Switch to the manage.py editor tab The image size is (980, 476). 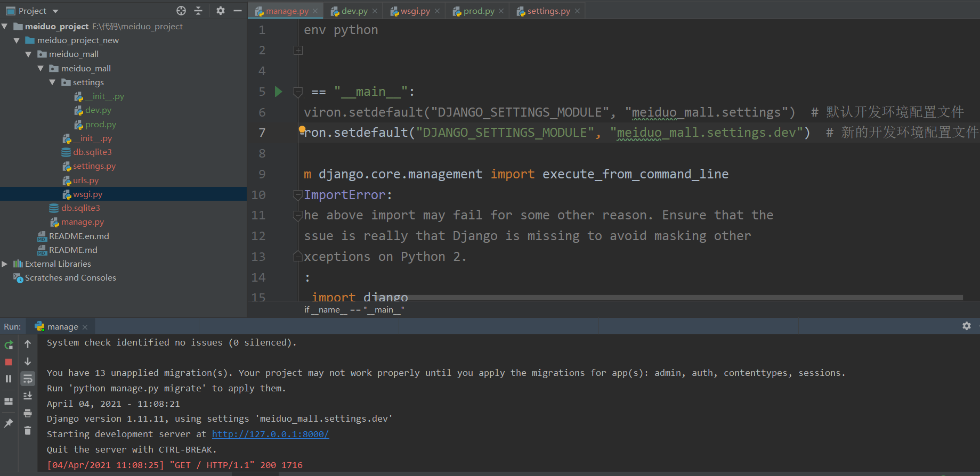287,11
